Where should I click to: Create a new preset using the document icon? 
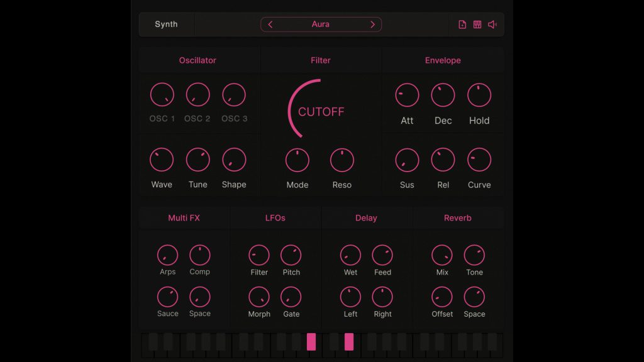pos(461,24)
